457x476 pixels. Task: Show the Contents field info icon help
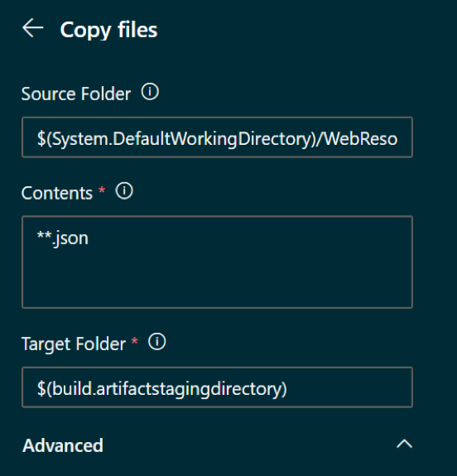point(124,191)
